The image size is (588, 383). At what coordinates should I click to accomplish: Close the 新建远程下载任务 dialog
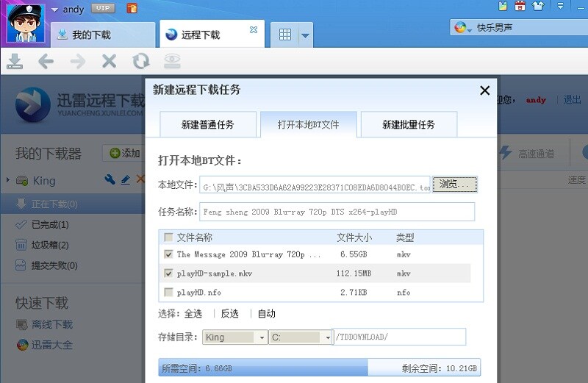pyautogui.click(x=485, y=90)
